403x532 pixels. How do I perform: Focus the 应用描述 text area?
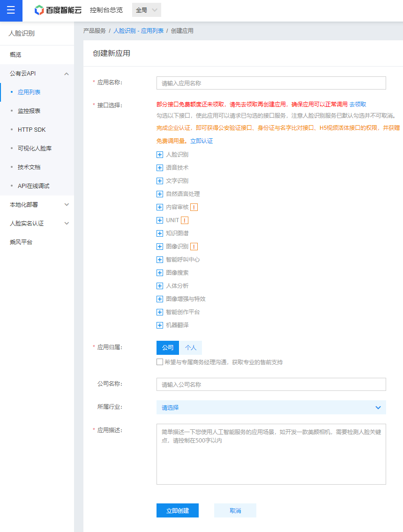point(271,454)
